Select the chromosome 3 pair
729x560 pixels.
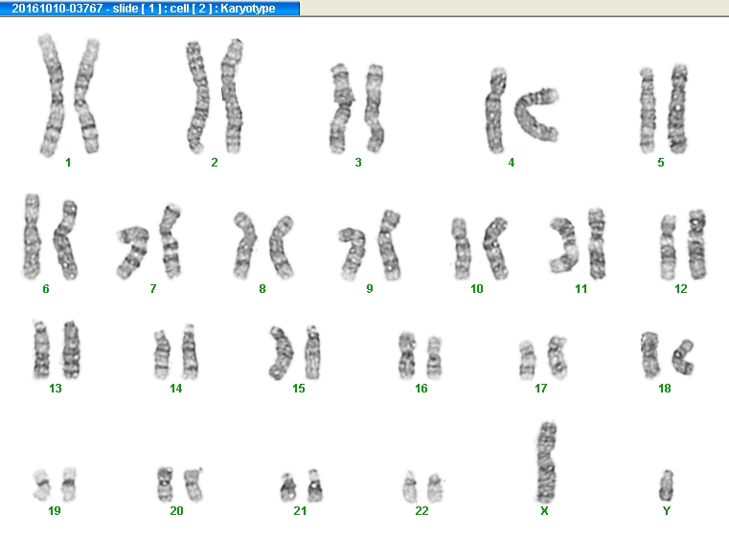(357, 109)
